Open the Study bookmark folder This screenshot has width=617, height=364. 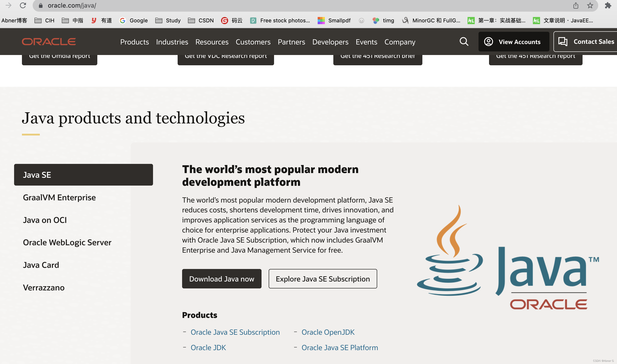tap(168, 20)
